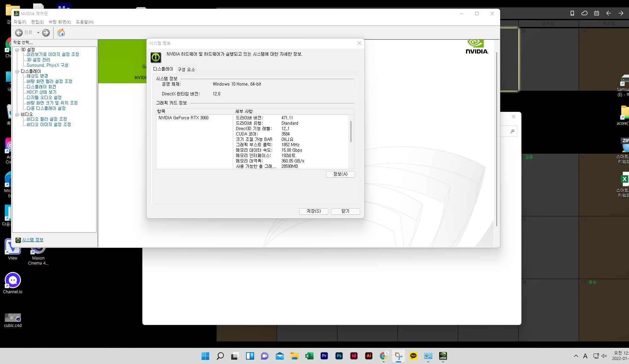Image resolution: width=629 pixels, height=364 pixels.
Task: Click the 정보(A) button
Action: [340, 174]
